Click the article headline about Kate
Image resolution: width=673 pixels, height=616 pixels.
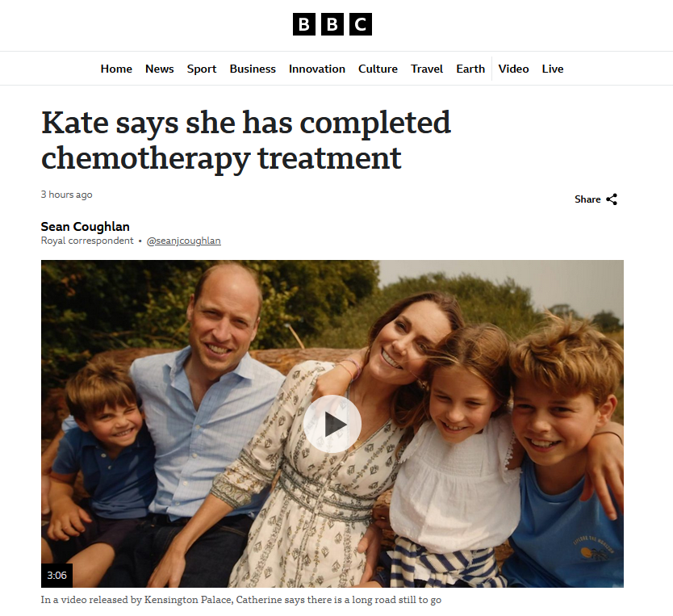point(246,140)
